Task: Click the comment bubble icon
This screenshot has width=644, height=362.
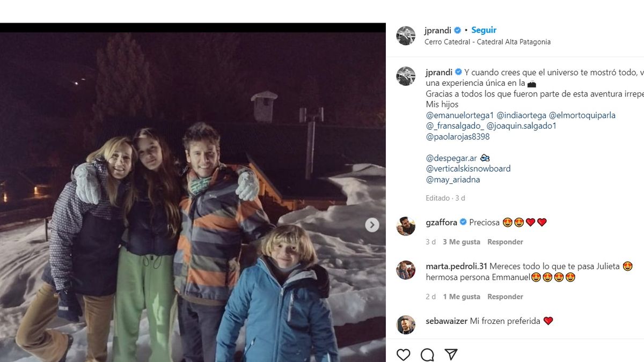Action: pos(427,354)
